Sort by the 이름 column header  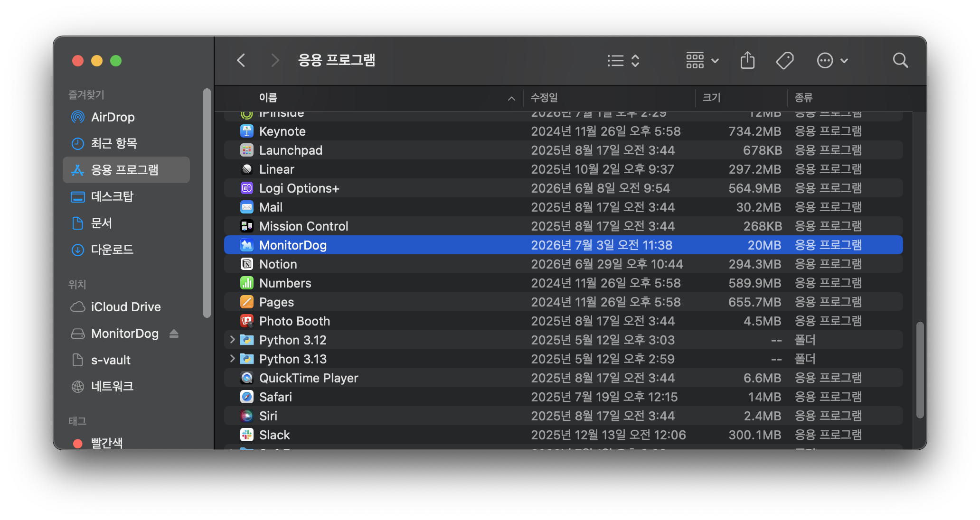pyautogui.click(x=268, y=98)
